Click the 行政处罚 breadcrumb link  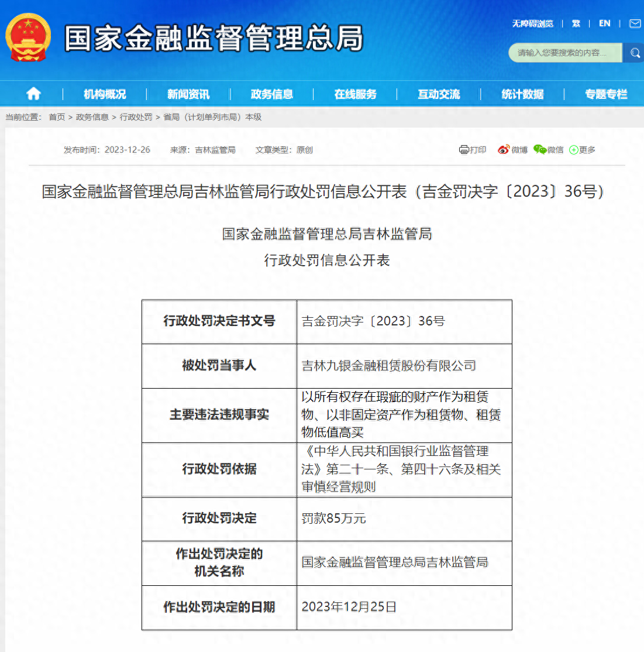pyautogui.click(x=136, y=117)
